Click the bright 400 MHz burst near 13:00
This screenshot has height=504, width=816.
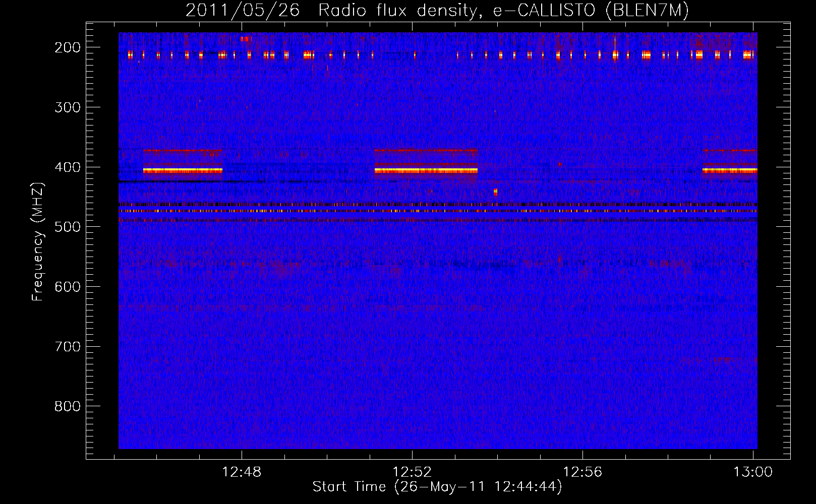point(730,170)
